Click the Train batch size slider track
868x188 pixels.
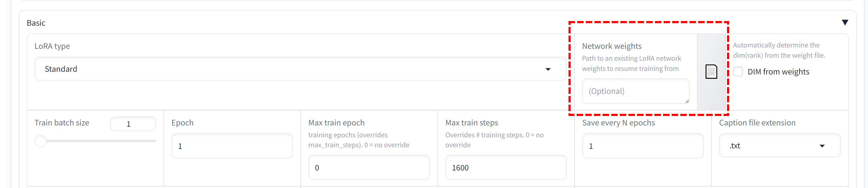(101, 141)
